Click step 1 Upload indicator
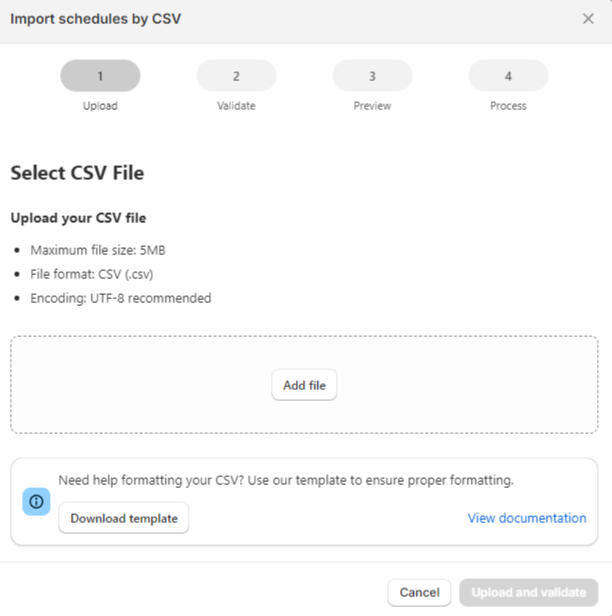 (100, 76)
